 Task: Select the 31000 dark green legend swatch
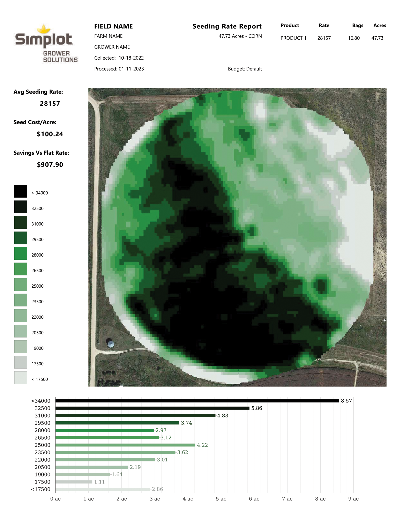(x=21, y=222)
